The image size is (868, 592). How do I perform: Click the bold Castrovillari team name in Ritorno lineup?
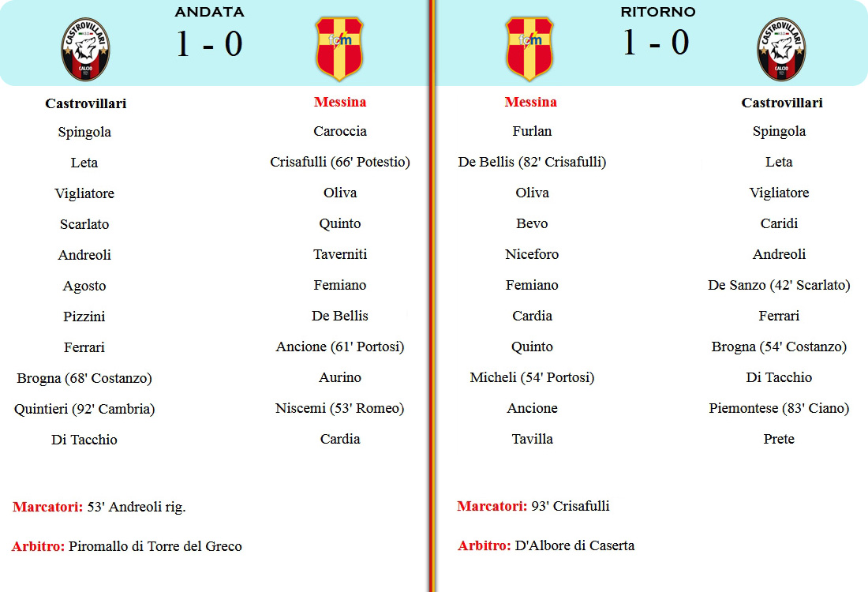pos(782,103)
